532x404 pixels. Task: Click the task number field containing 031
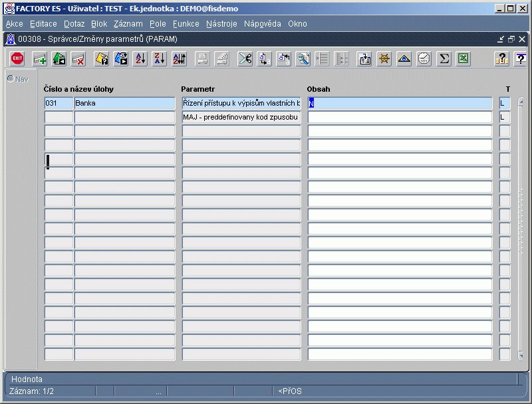pos(59,103)
